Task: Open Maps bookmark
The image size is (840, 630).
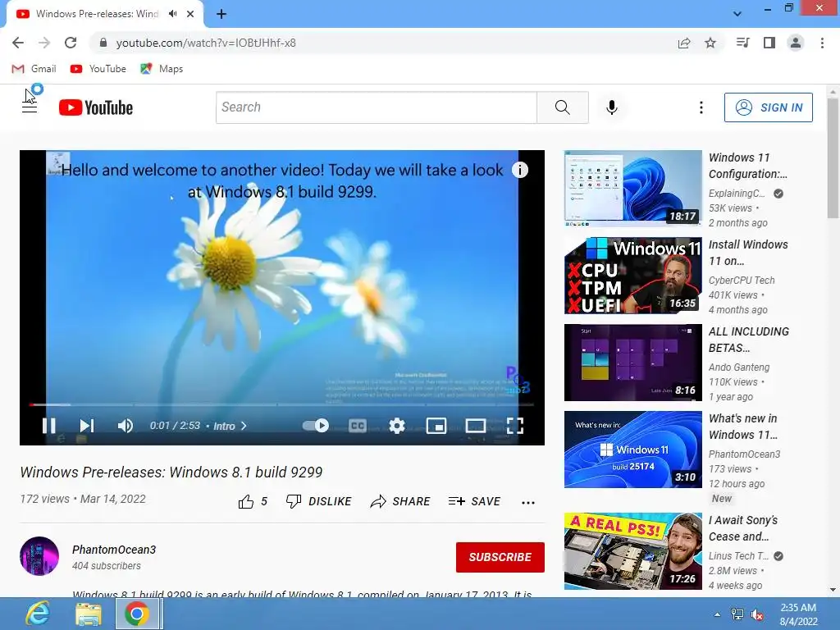Action: (x=162, y=69)
